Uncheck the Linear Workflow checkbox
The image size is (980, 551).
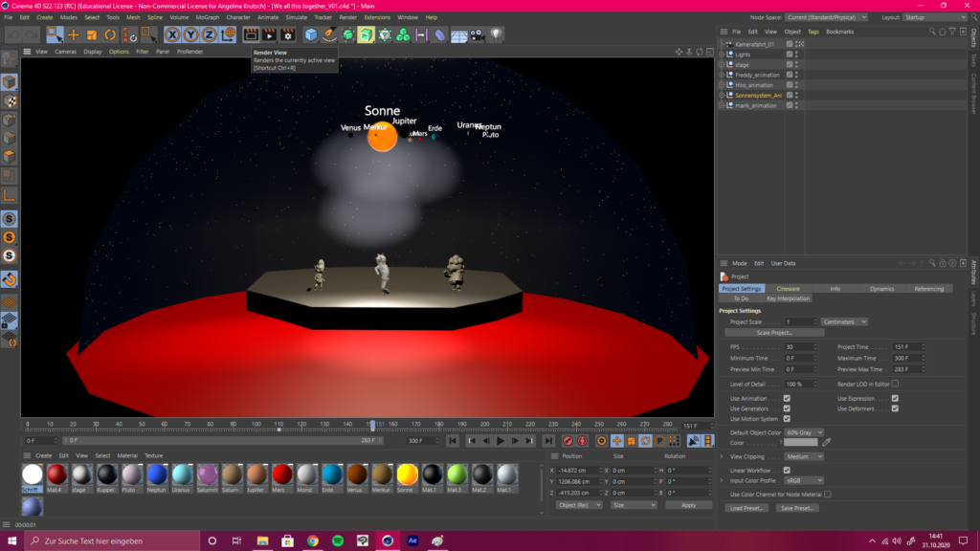[787, 470]
